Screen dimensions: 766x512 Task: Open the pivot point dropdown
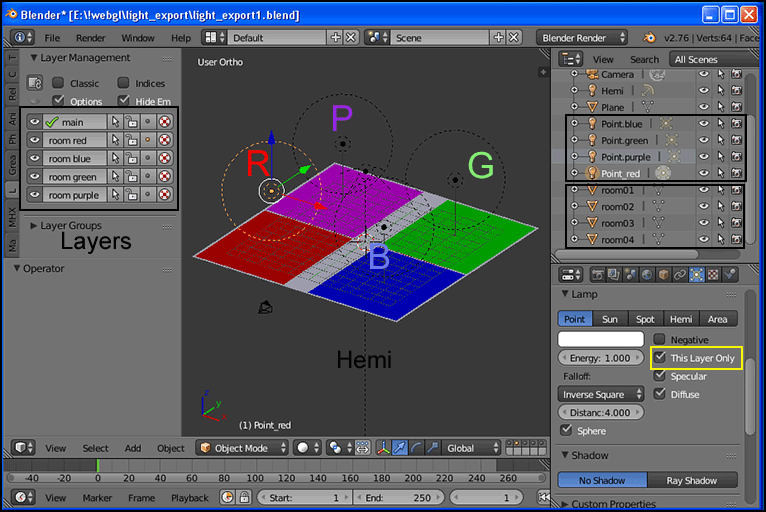(340, 448)
